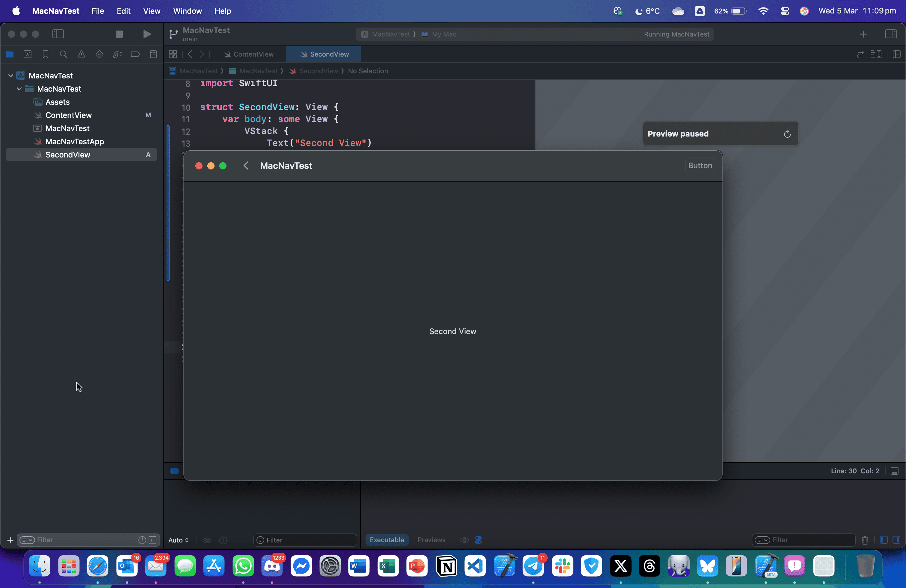Screen dimensions: 906x588
Task: Select MacNavTestApp in the project navigator
Action: pos(81,142)
